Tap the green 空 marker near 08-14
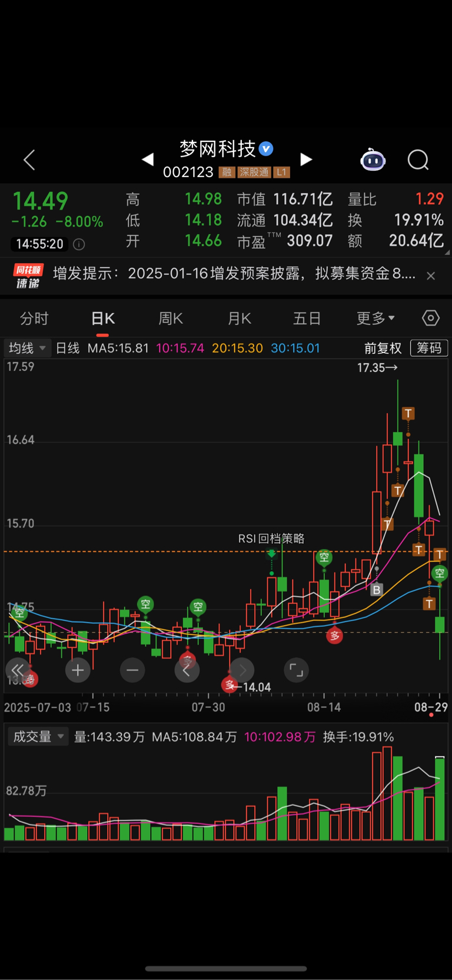The height and width of the screenshot is (980, 452). point(324,557)
